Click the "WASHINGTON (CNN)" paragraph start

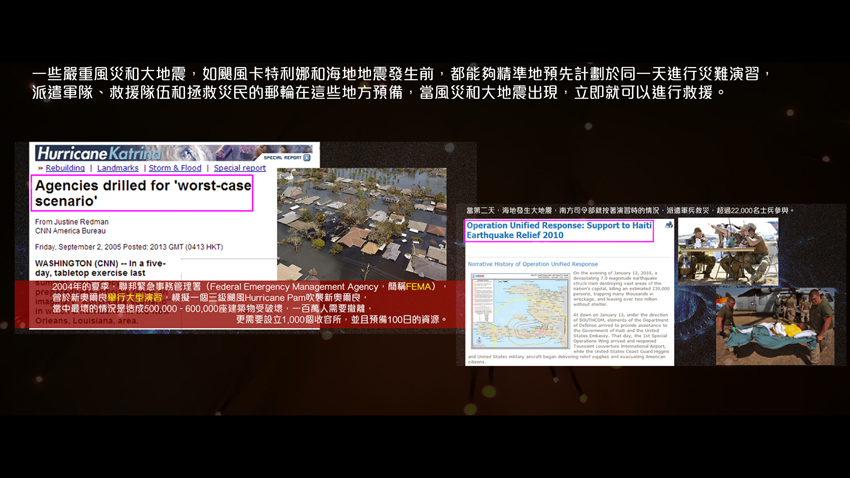(x=100, y=268)
